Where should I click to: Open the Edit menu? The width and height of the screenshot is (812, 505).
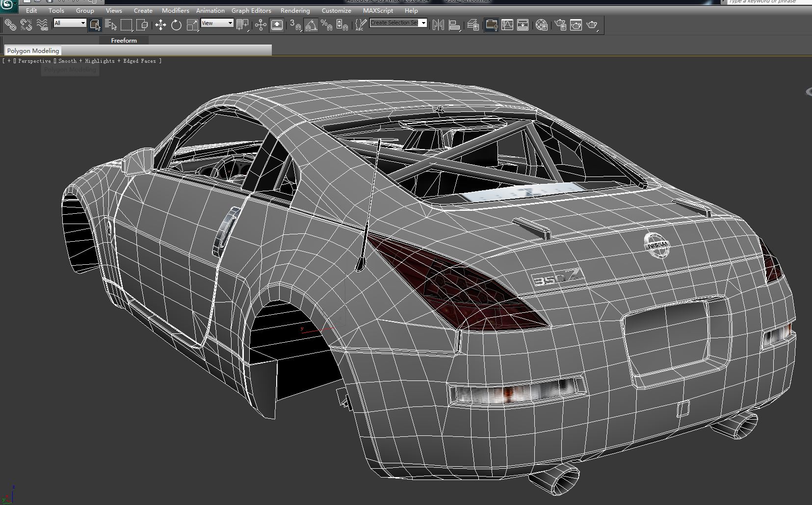(31, 10)
